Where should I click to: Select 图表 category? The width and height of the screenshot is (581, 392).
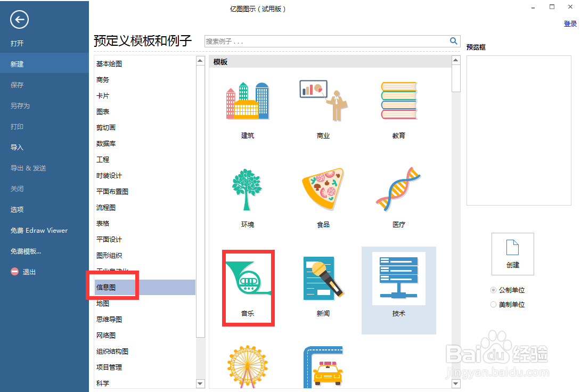[103, 111]
